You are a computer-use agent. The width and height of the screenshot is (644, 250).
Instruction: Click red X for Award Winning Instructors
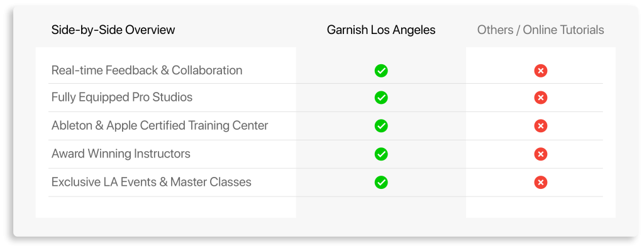tap(540, 154)
